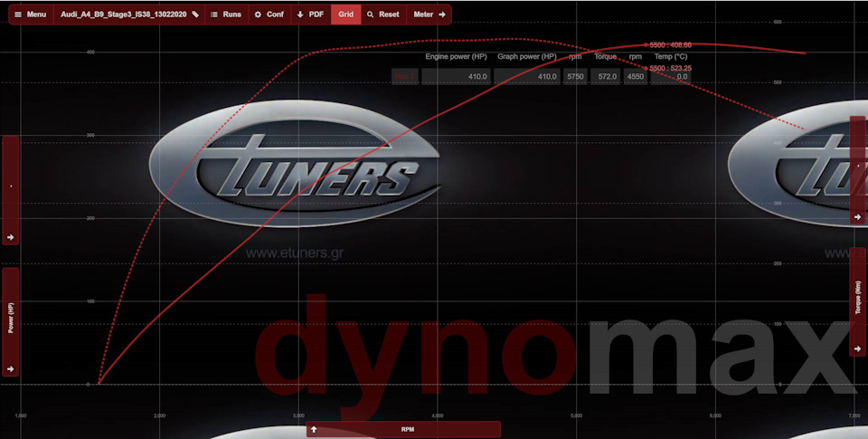868x439 pixels.
Task: Open the Runs list
Action: point(226,14)
